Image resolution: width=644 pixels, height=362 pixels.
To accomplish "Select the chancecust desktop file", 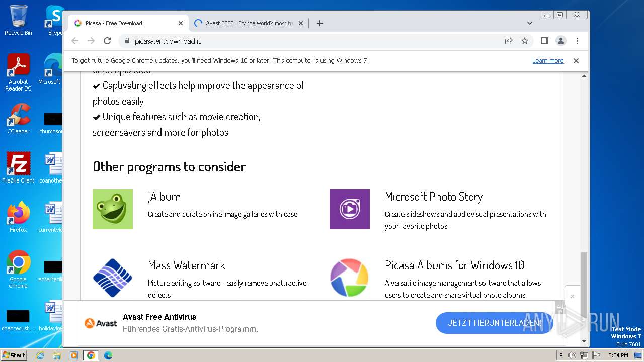I will coord(18,320).
